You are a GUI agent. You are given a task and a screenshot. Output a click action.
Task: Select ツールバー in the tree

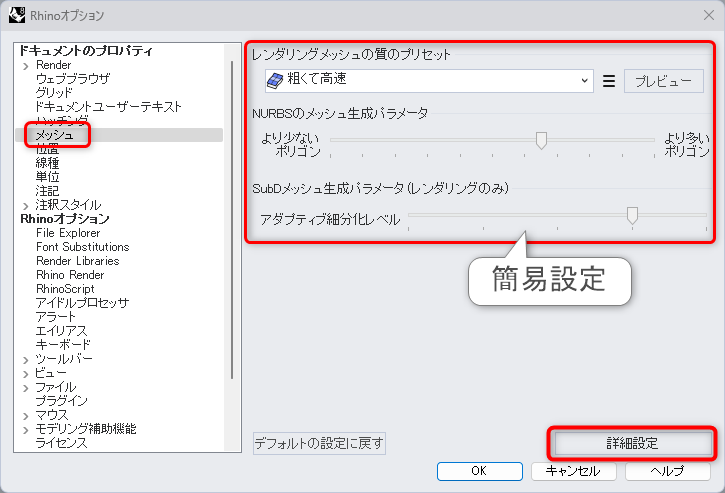64,358
